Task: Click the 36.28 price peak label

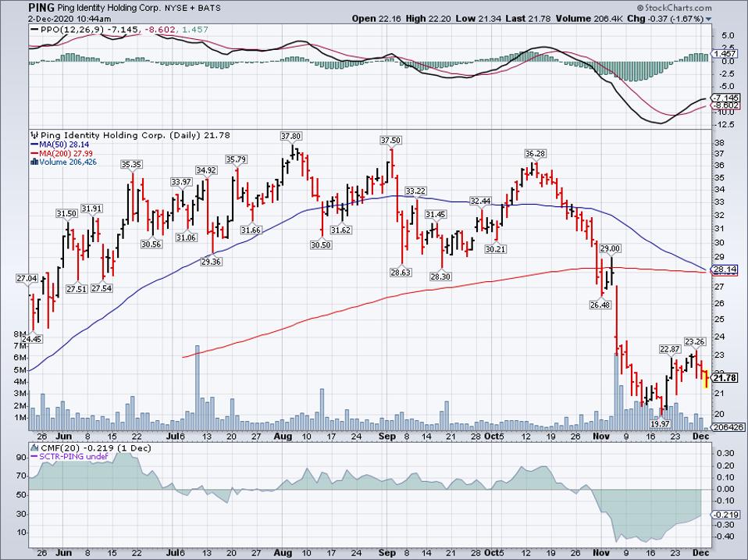Action: pyautogui.click(x=536, y=154)
